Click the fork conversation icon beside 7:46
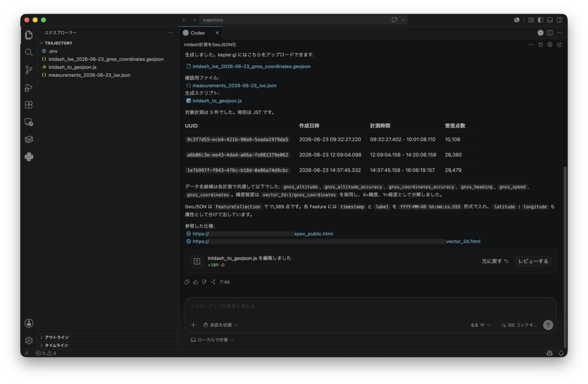This screenshot has width=588, height=384. [213, 282]
